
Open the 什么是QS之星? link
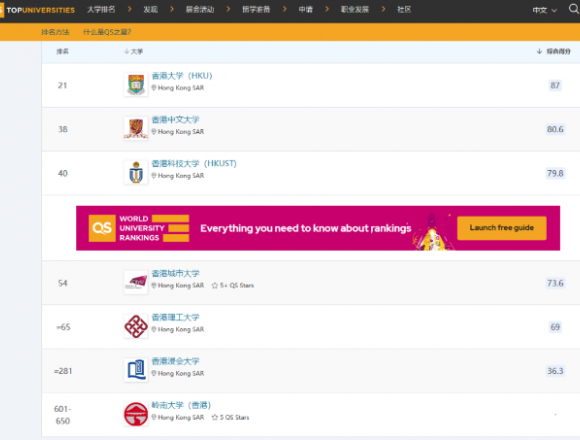click(x=107, y=32)
